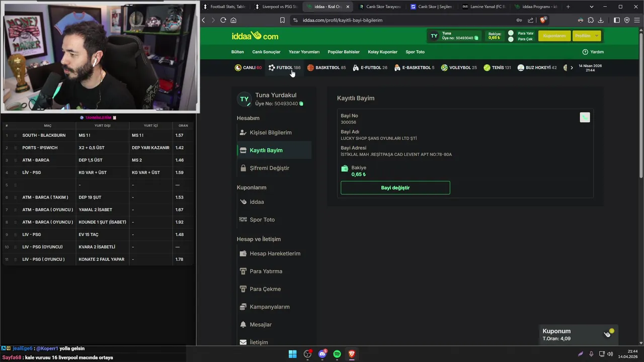Switch to Canlı Skor Tarayıcısı tab
This screenshot has width=644, height=362.
click(x=380, y=7)
